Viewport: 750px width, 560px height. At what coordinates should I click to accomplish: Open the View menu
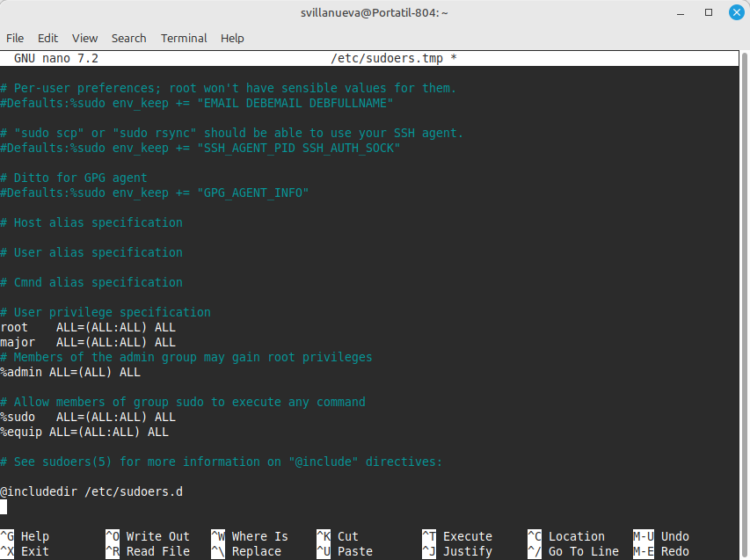84,38
